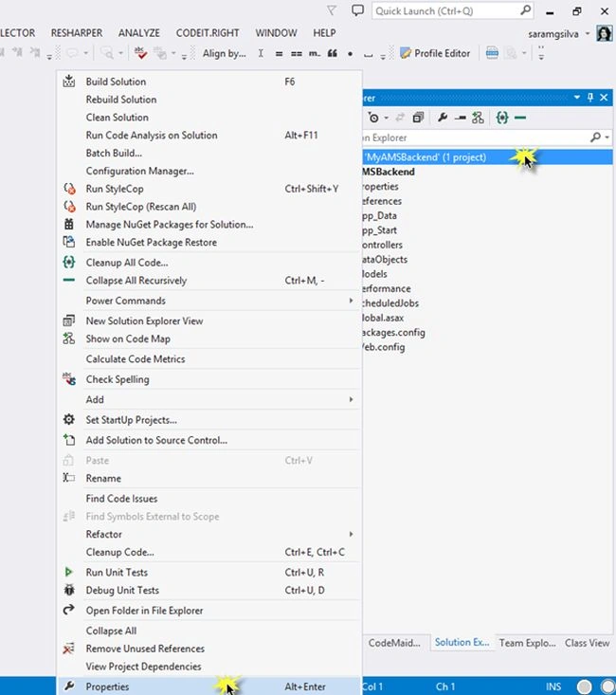Open the CODEIT.RIGHT menu
This screenshot has width=616, height=695.
208,33
